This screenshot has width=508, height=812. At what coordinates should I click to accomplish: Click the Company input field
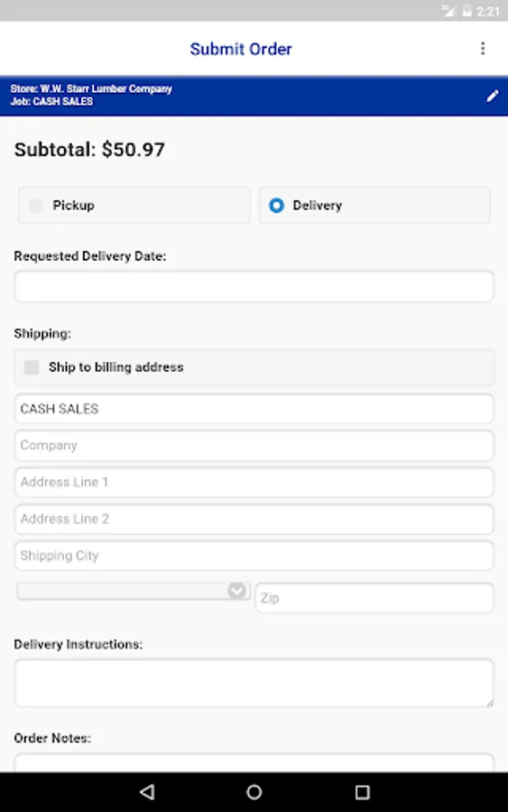click(254, 446)
